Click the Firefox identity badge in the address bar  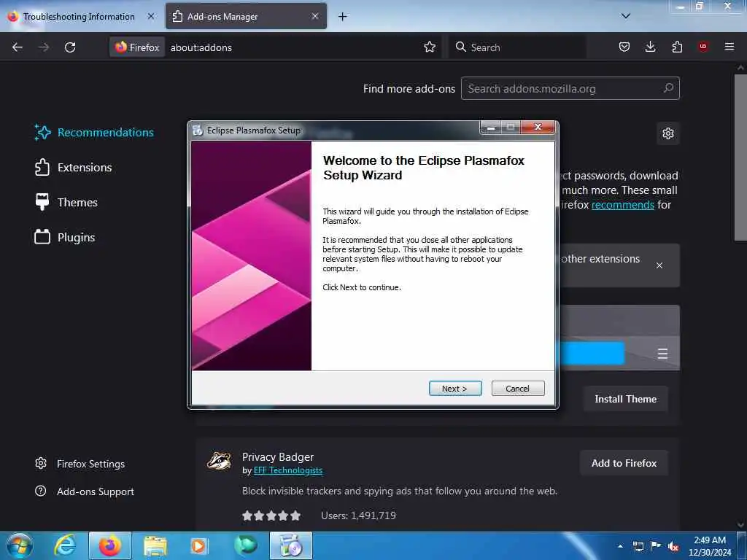click(x=137, y=47)
